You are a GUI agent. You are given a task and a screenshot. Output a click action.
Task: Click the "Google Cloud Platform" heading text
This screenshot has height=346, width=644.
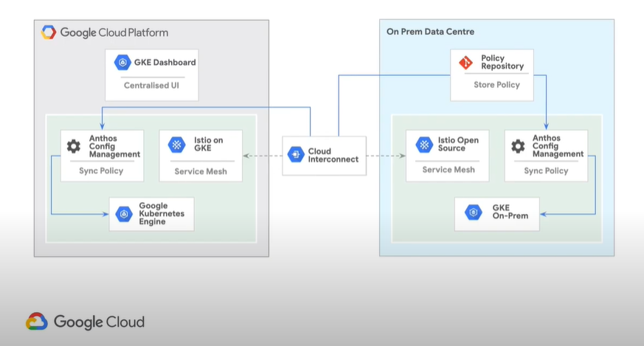pyautogui.click(x=114, y=32)
